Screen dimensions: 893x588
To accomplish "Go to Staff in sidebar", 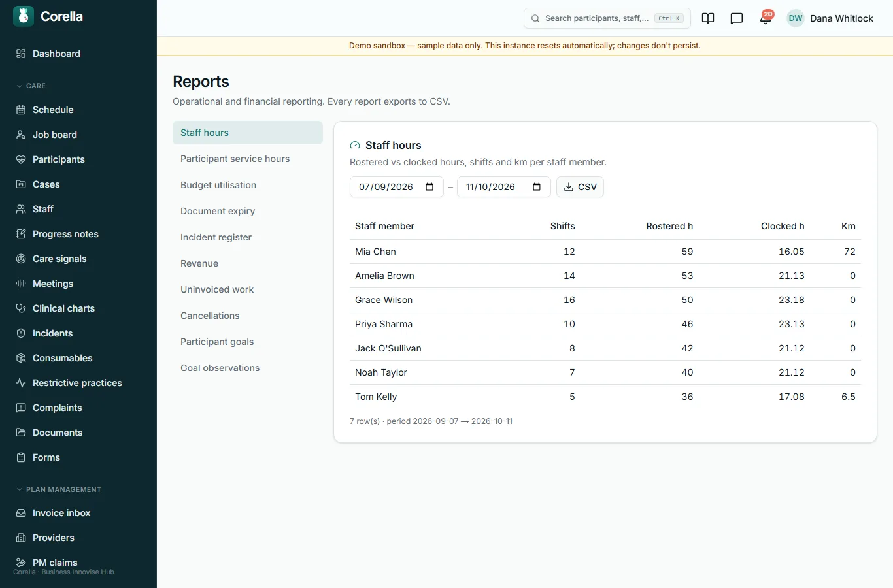I will (78, 209).
